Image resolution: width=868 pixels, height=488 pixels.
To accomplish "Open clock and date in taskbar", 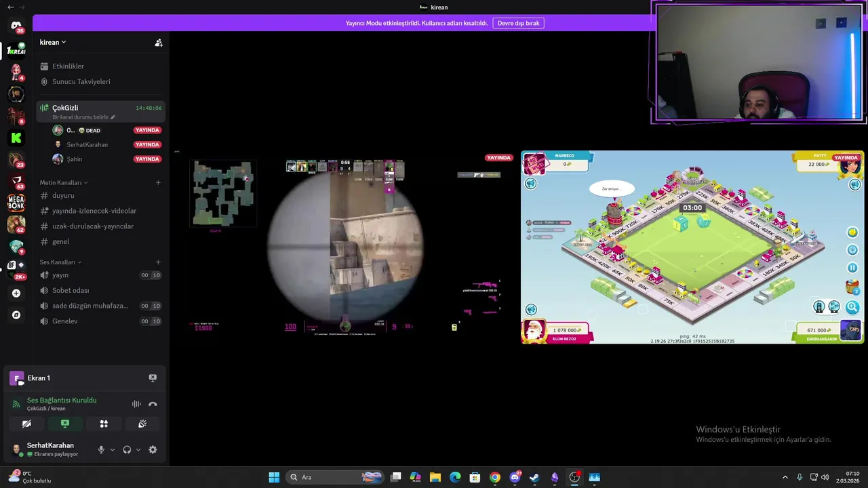I will point(849,477).
